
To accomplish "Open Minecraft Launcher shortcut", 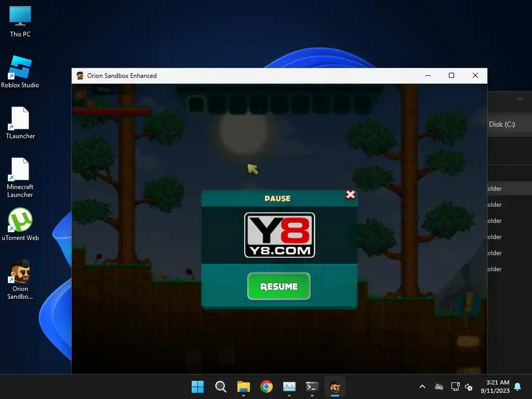I will tap(20, 178).
